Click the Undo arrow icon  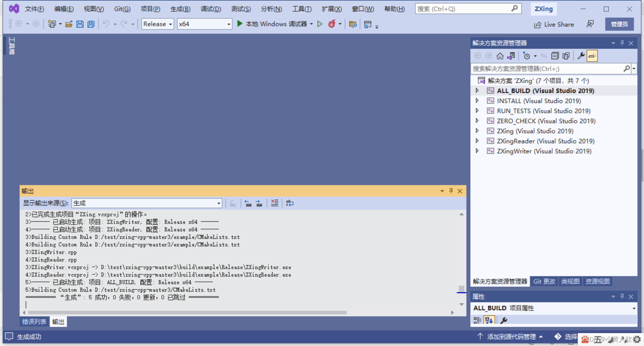106,24
